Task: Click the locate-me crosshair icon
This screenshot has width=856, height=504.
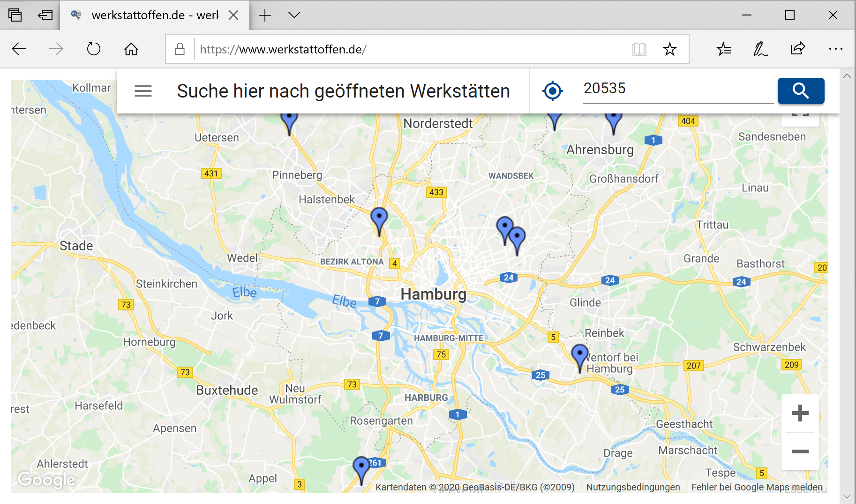Action: [552, 91]
